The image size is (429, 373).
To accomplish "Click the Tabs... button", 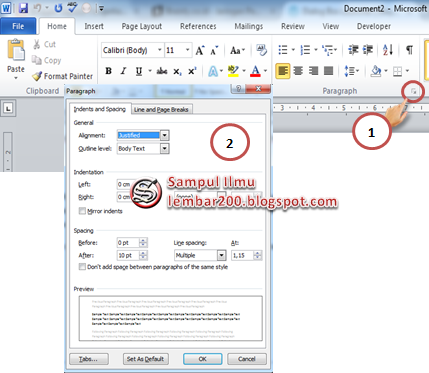I will pyautogui.click(x=89, y=359).
